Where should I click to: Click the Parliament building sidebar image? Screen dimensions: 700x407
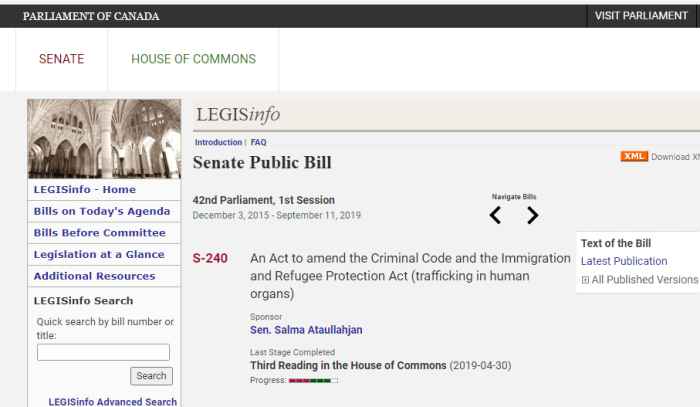pyautogui.click(x=104, y=139)
